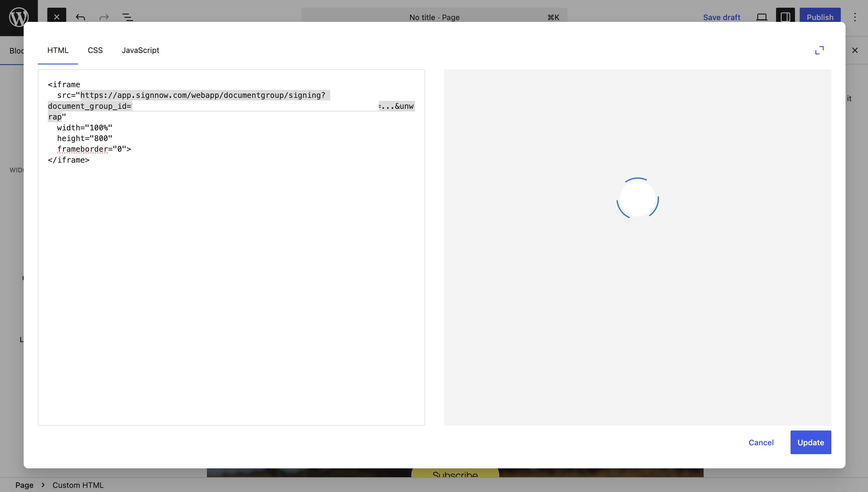
Task: Click the closing </iframe> tag text
Action: click(x=69, y=160)
